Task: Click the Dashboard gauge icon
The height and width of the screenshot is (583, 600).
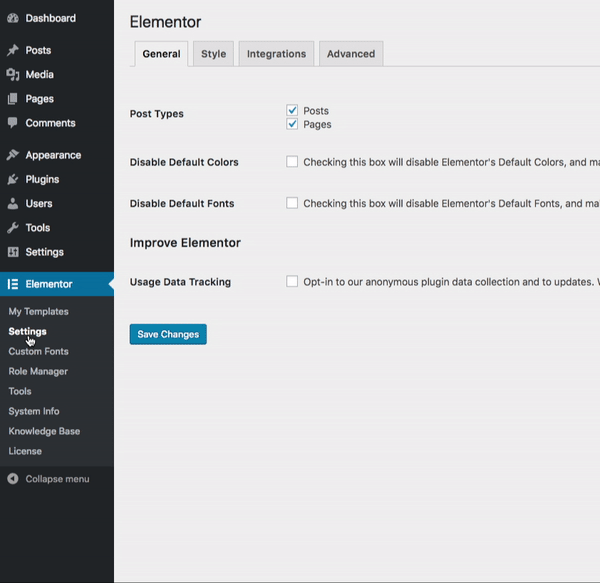Action: click(x=12, y=18)
